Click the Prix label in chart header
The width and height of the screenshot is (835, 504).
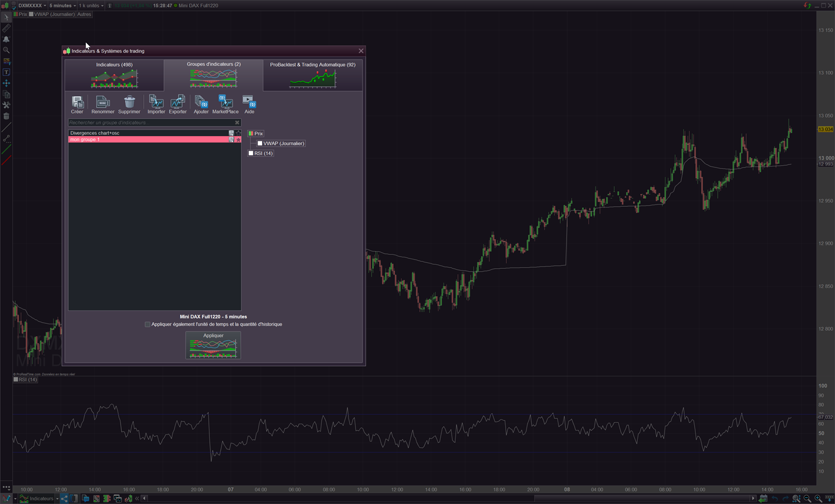(23, 14)
